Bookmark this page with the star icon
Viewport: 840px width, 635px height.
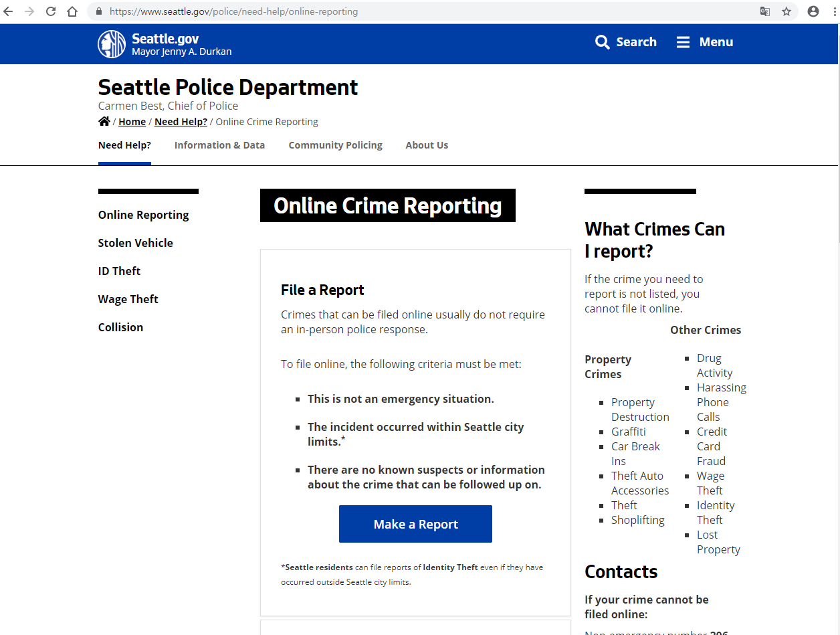point(786,11)
